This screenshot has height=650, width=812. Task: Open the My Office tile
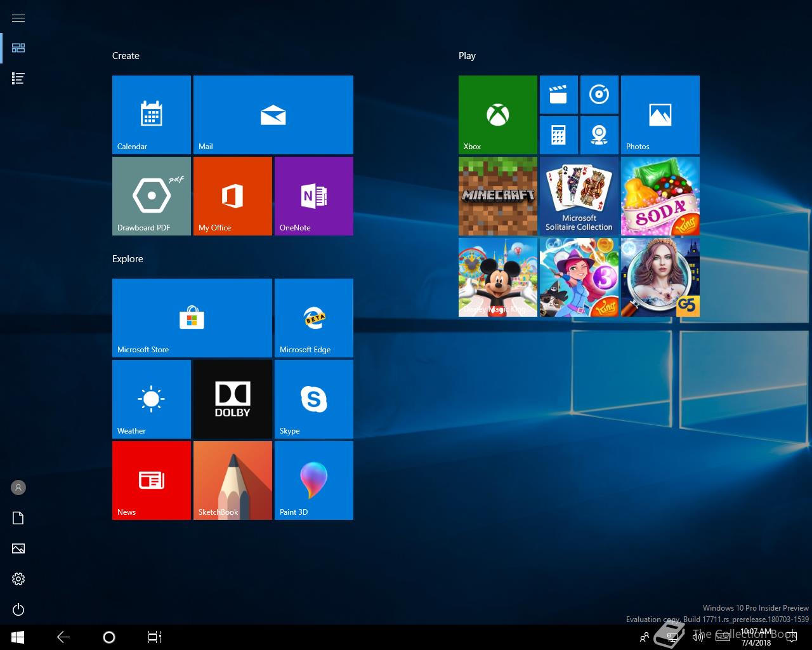click(x=233, y=196)
